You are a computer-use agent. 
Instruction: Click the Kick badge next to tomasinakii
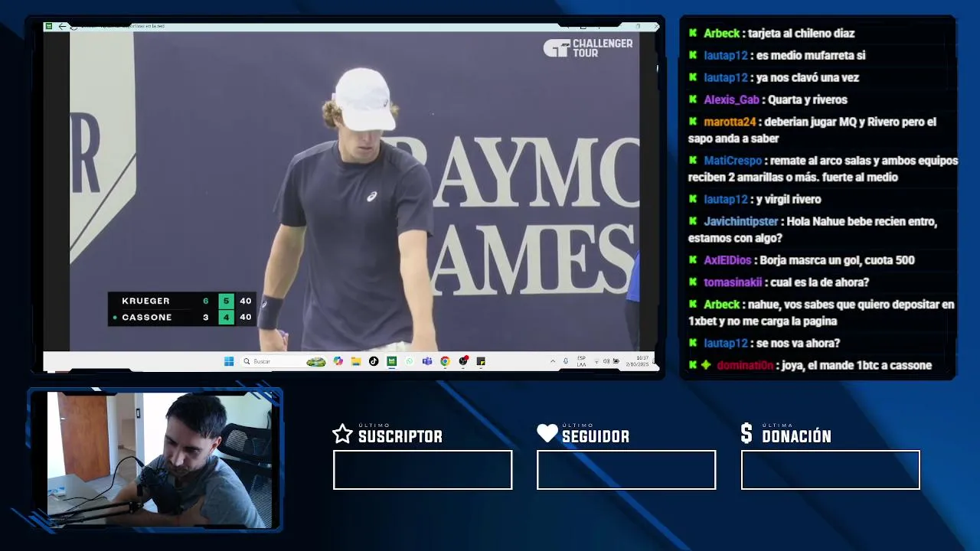click(693, 282)
